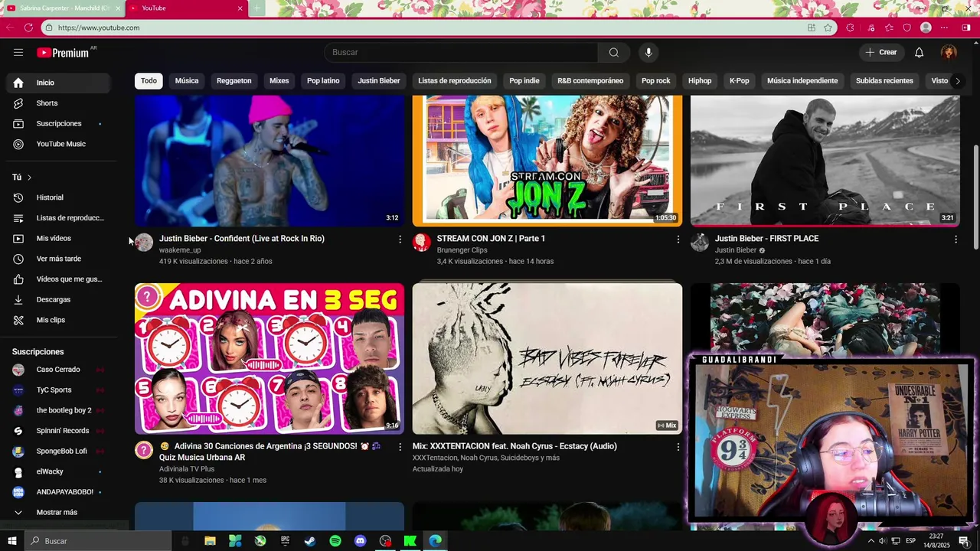Click the Crear button

coord(880,52)
